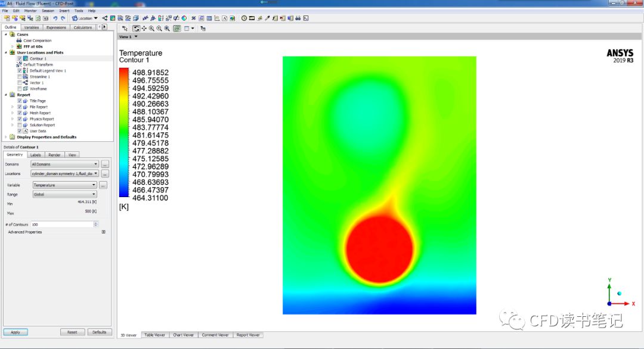Uncheck the Mesh Report checkbox

click(x=19, y=113)
